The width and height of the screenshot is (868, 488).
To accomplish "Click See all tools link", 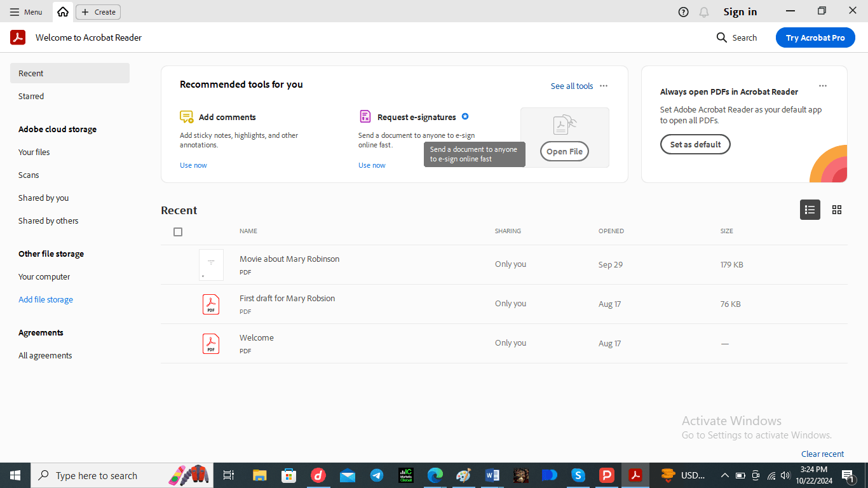I will 572,86.
